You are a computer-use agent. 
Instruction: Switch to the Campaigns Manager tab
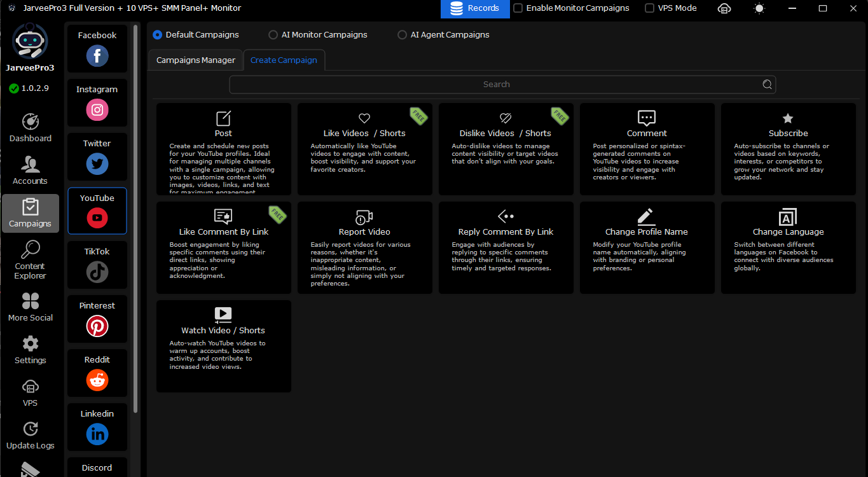click(x=196, y=60)
